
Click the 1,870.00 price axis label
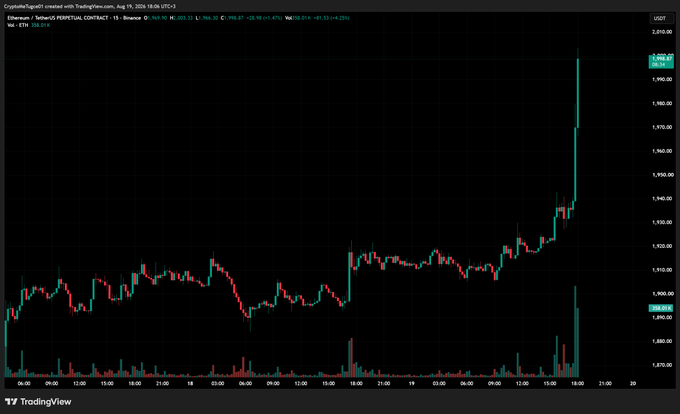662,365
